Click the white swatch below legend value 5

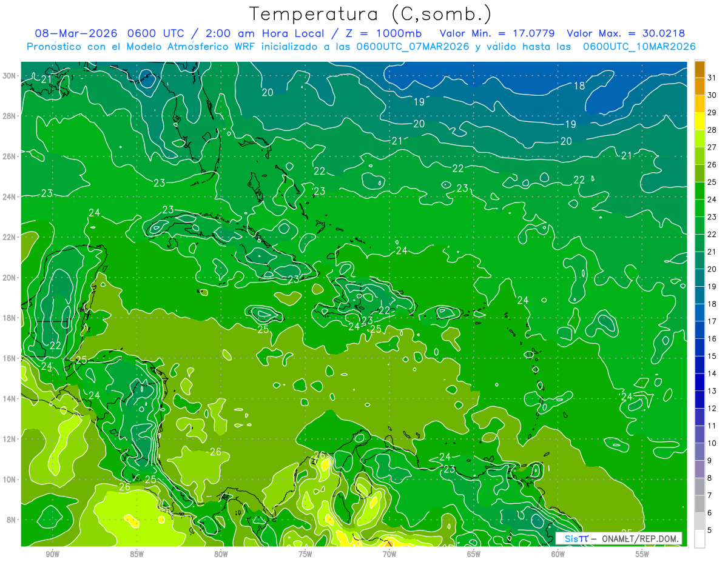pos(699,539)
